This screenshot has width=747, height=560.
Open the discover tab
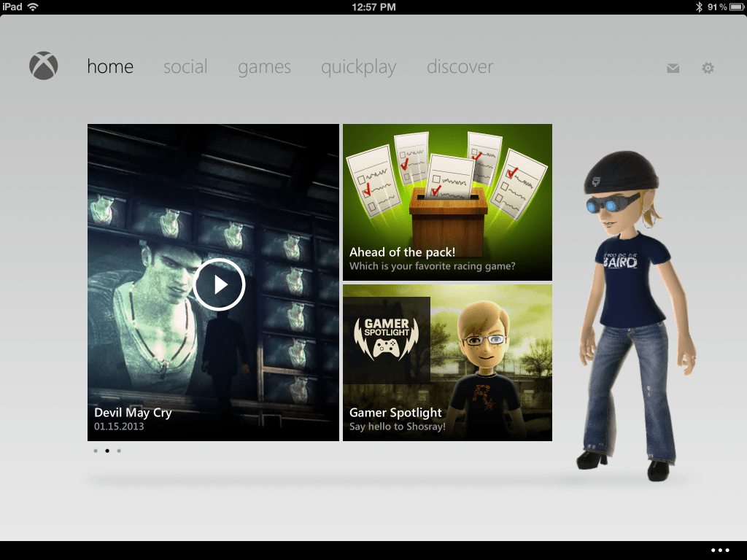[x=460, y=66]
